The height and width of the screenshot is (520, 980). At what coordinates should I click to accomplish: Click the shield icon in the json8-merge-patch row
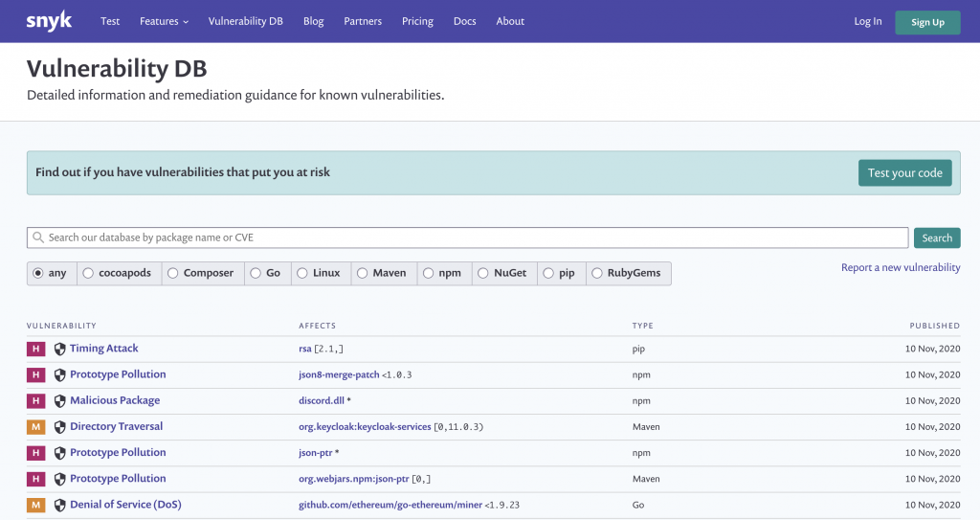(60, 374)
